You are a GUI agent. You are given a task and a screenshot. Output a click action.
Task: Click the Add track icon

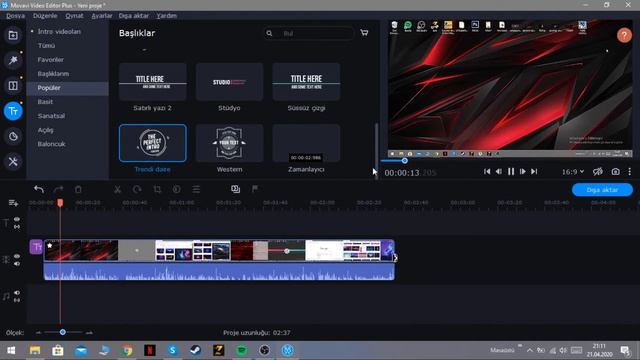[13, 203]
